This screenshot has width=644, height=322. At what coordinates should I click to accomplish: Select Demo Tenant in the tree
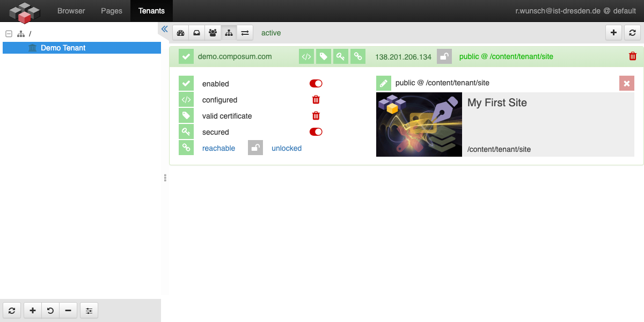coord(63,48)
